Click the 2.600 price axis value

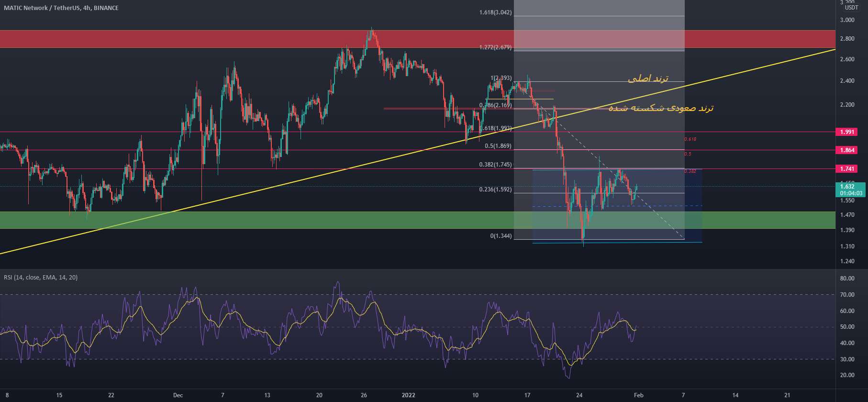pos(847,59)
